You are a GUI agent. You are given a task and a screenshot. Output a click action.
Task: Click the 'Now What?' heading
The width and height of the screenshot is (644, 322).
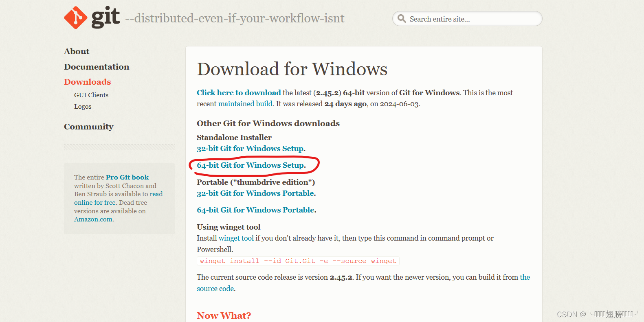224,315
